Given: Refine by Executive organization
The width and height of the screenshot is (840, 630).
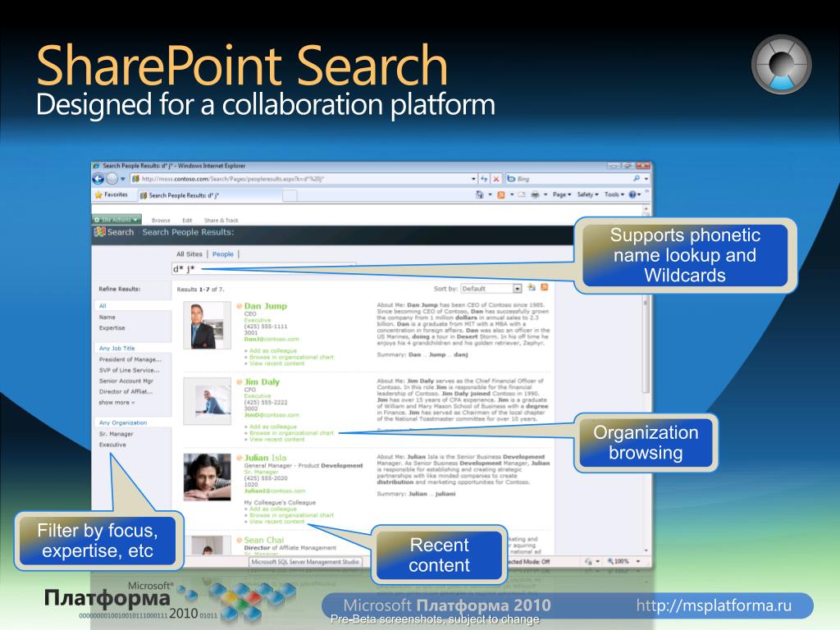Looking at the screenshot, I should [112, 445].
